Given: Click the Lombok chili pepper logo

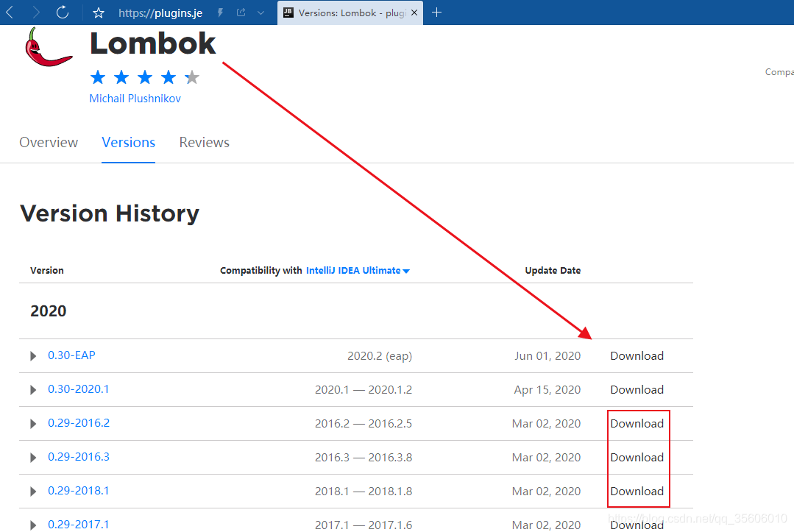Looking at the screenshot, I should 48,47.
